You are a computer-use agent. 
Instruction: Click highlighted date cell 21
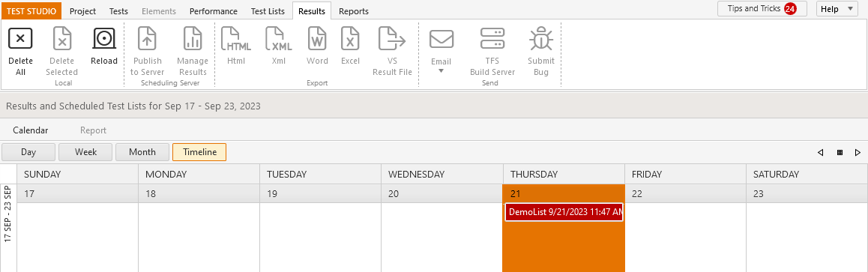pyautogui.click(x=564, y=193)
